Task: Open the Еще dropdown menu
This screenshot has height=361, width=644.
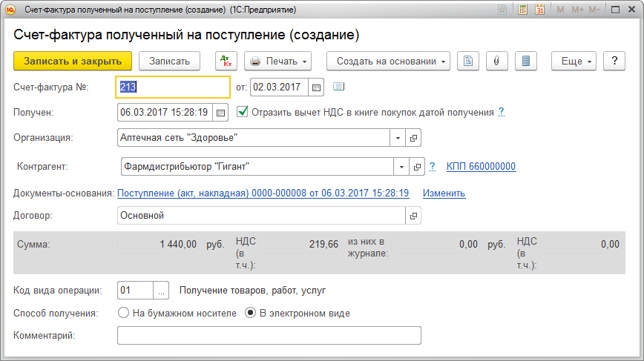Action: pos(574,61)
